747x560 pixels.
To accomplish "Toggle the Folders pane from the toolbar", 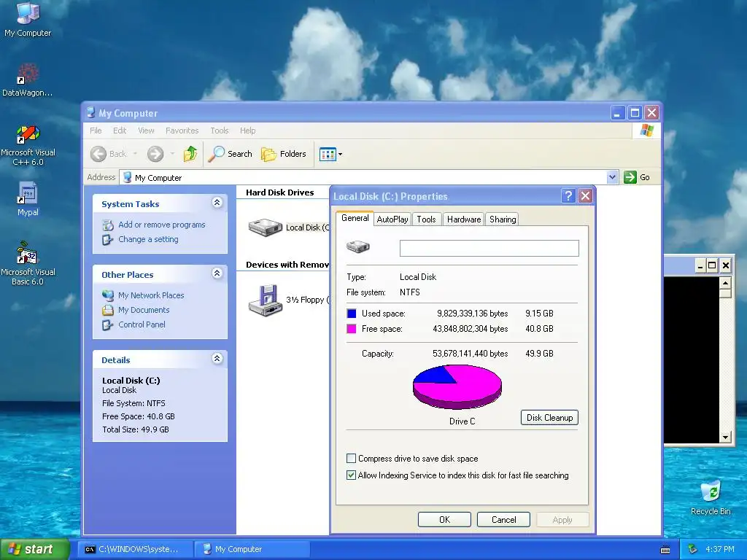I will pyautogui.click(x=284, y=154).
